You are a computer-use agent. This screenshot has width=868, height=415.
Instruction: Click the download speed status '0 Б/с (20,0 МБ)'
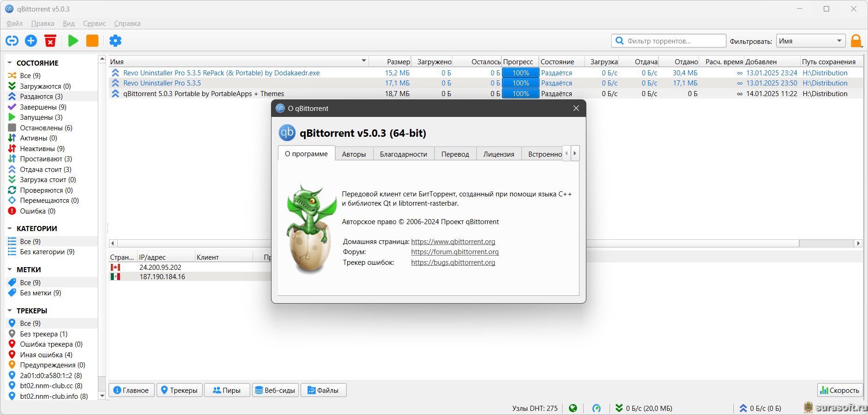[x=644, y=408]
